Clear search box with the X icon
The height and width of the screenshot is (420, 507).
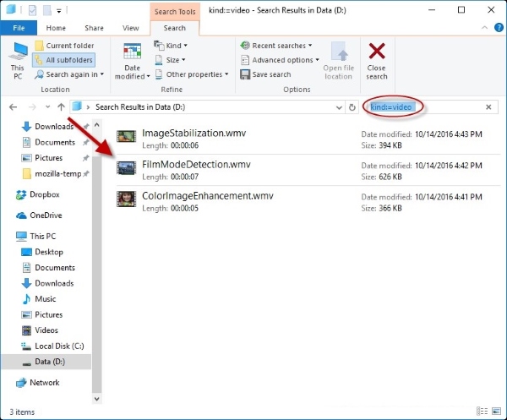tap(488, 107)
